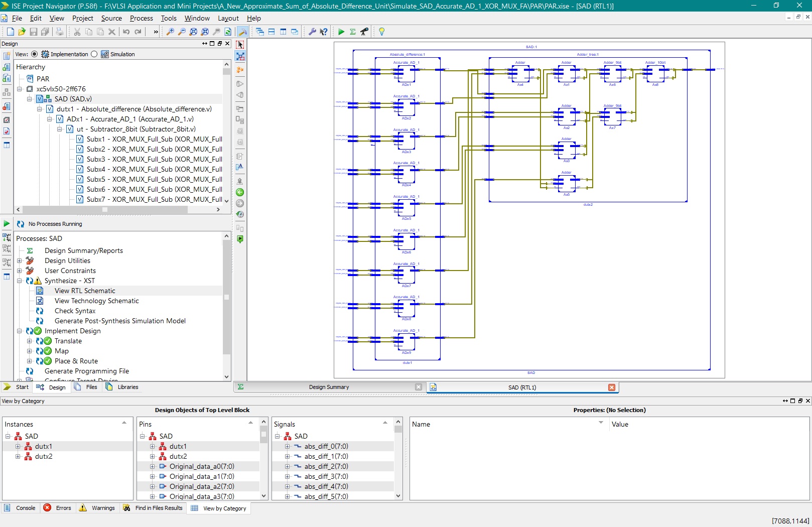
Task: Click the wrench settings toolbar icon
Action: pyautogui.click(x=312, y=32)
